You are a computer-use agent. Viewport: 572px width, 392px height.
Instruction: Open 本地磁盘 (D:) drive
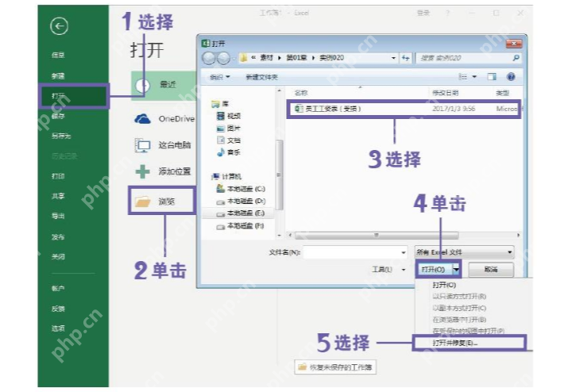pos(241,201)
